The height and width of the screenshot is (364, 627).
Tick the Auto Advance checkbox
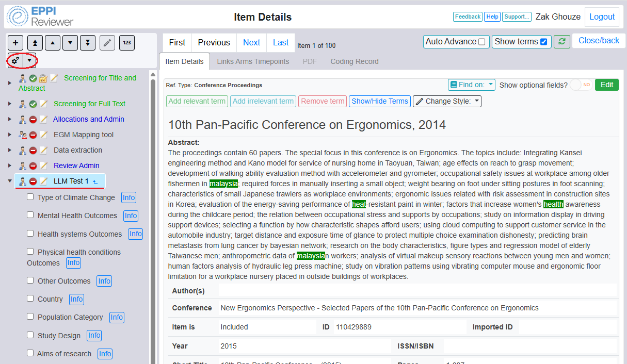click(x=482, y=42)
